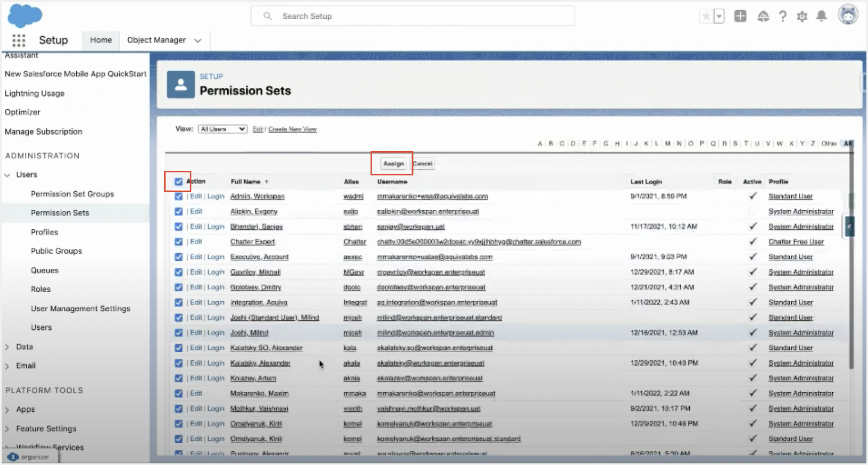Click the Assign button
868x465 pixels.
pyautogui.click(x=393, y=163)
